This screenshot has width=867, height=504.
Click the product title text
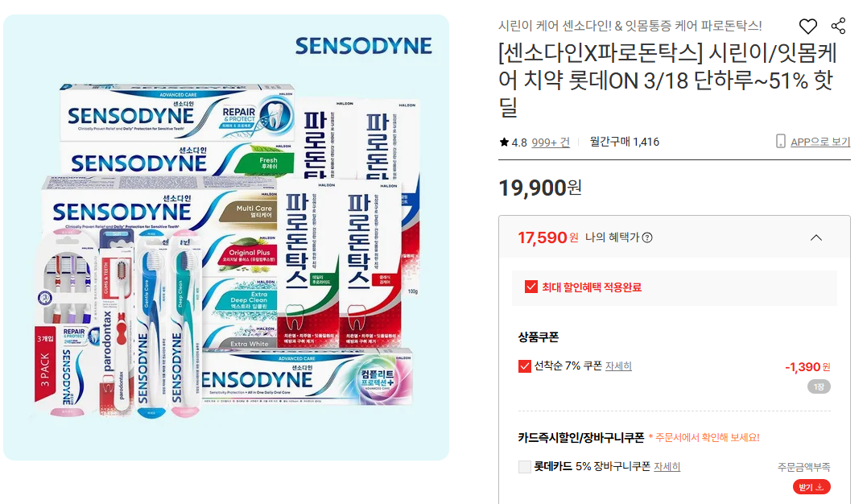[x=668, y=81]
